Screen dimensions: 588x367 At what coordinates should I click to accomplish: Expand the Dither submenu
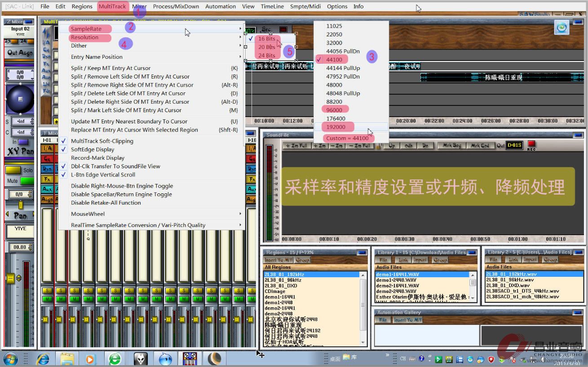[x=152, y=46]
